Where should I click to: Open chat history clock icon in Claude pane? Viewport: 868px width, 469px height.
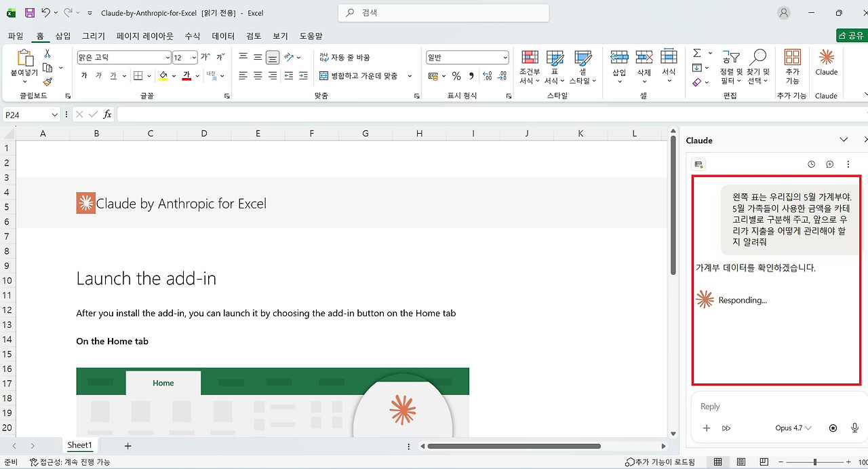812,164
